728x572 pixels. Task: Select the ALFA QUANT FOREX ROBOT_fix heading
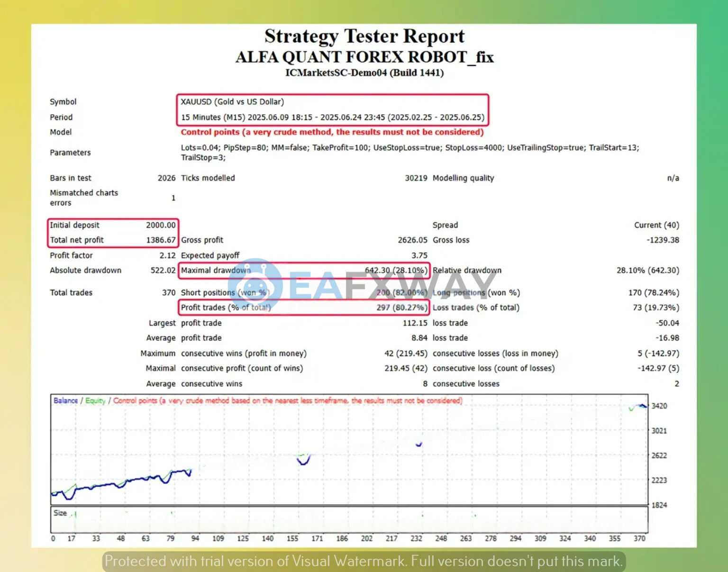364,57
